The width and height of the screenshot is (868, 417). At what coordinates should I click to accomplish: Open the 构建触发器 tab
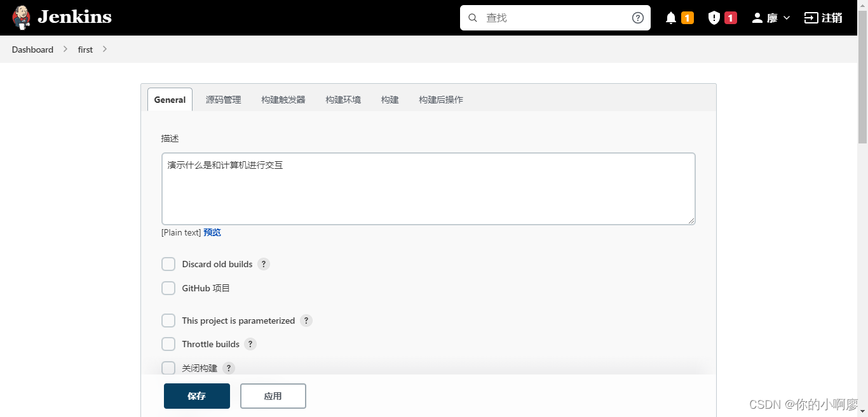(283, 100)
